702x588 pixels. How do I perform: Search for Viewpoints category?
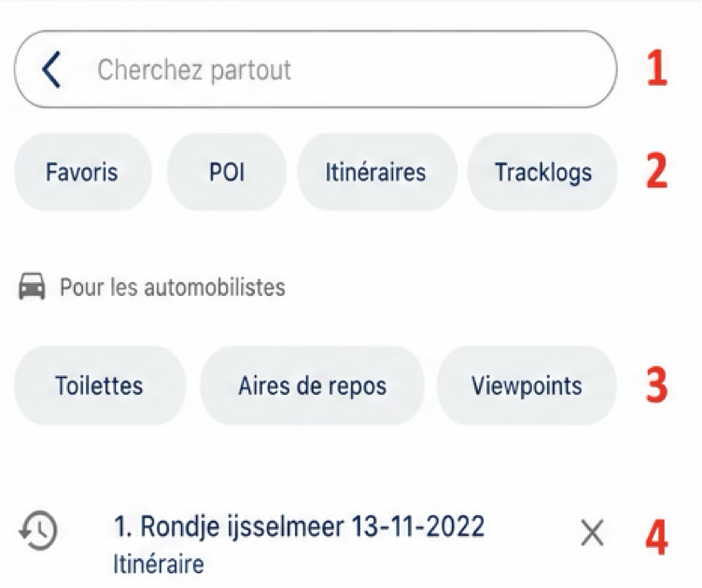(526, 385)
